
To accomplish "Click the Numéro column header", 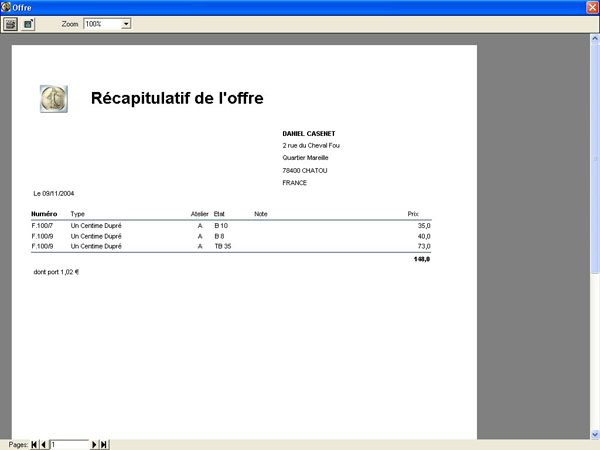I will coord(44,214).
